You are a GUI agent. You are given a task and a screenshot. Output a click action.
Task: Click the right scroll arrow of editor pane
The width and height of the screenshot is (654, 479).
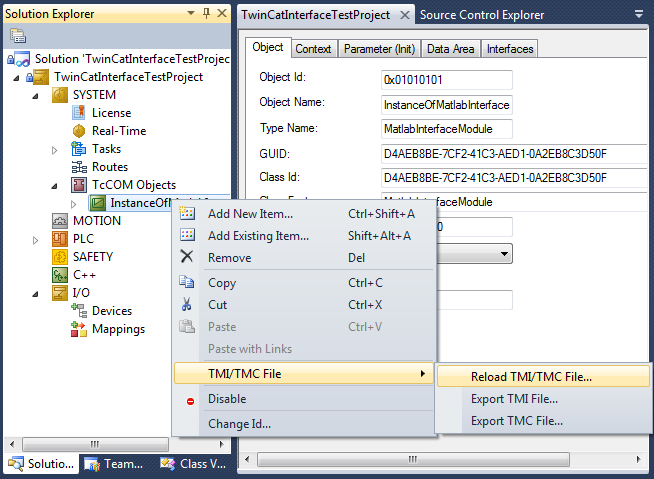click(639, 459)
